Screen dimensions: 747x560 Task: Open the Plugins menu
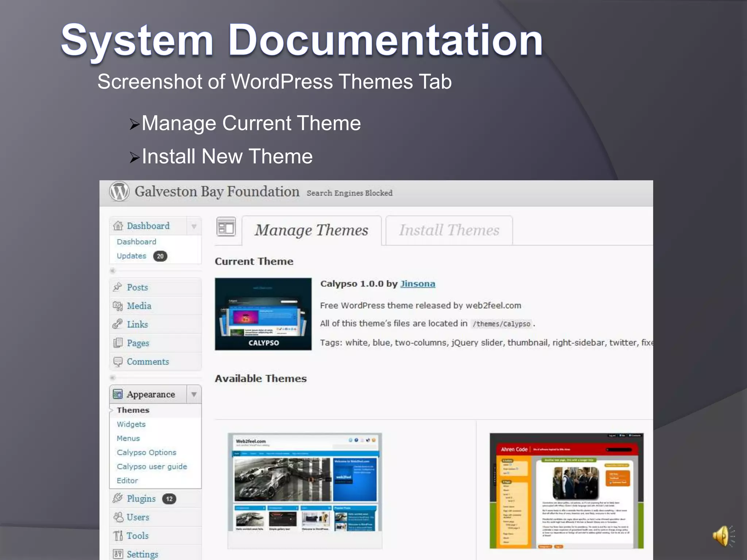(141, 499)
